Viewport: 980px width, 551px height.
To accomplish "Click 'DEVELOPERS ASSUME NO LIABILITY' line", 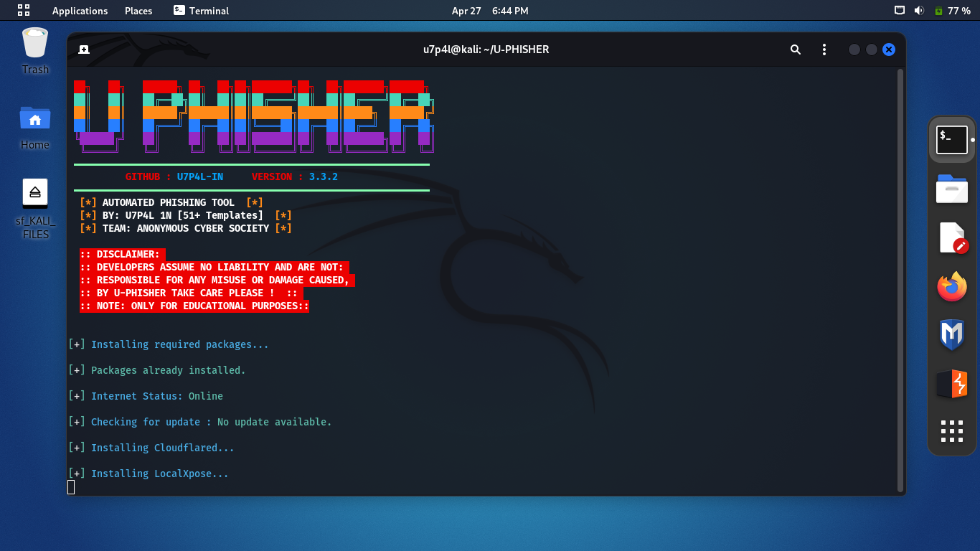I will click(x=215, y=267).
